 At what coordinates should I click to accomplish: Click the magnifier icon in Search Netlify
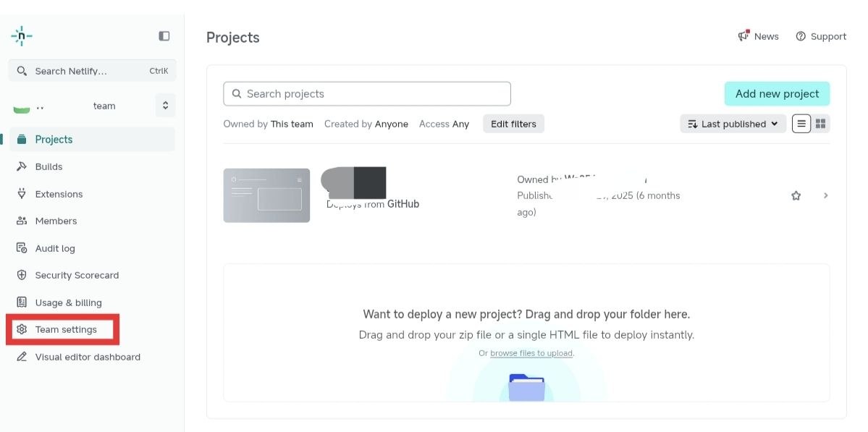click(22, 71)
